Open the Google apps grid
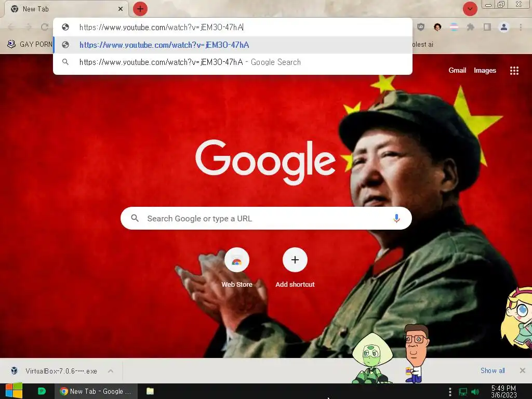 (x=514, y=71)
